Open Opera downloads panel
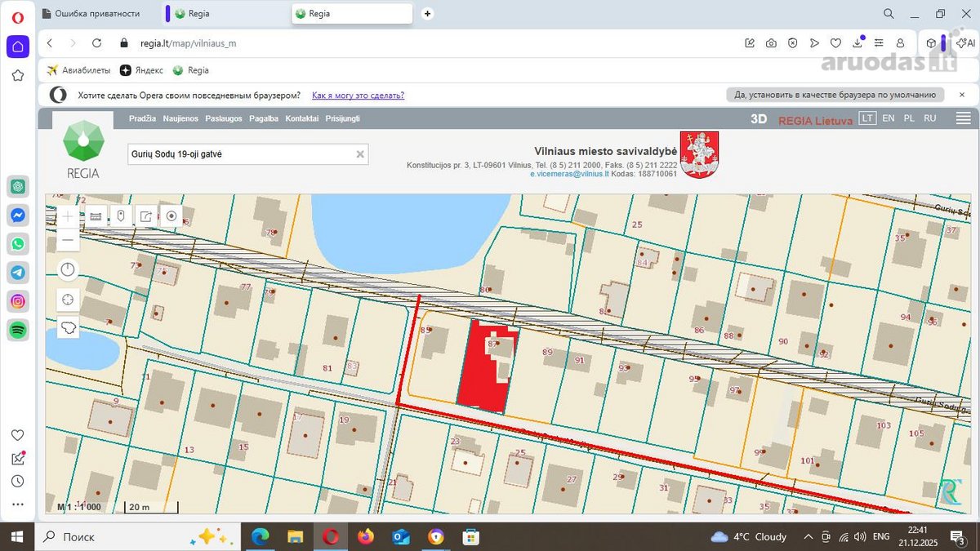The image size is (980, 551). (857, 43)
